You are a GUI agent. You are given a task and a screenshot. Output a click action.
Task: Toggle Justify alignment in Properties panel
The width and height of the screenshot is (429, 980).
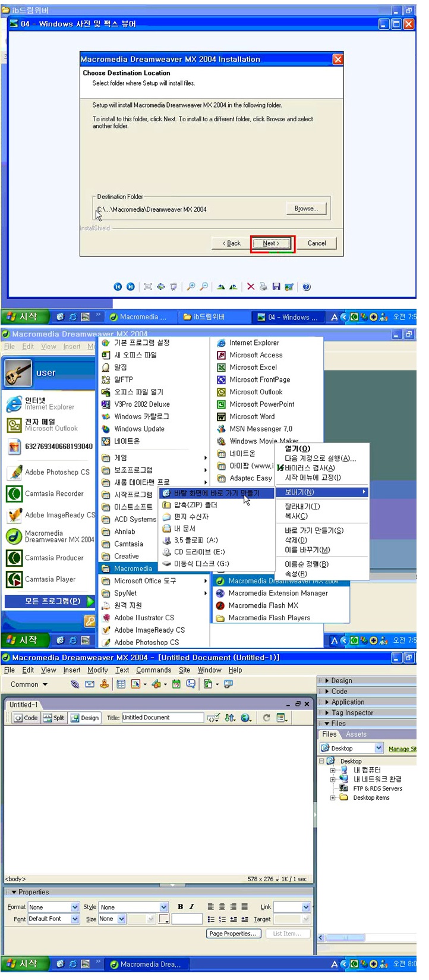[245, 907]
